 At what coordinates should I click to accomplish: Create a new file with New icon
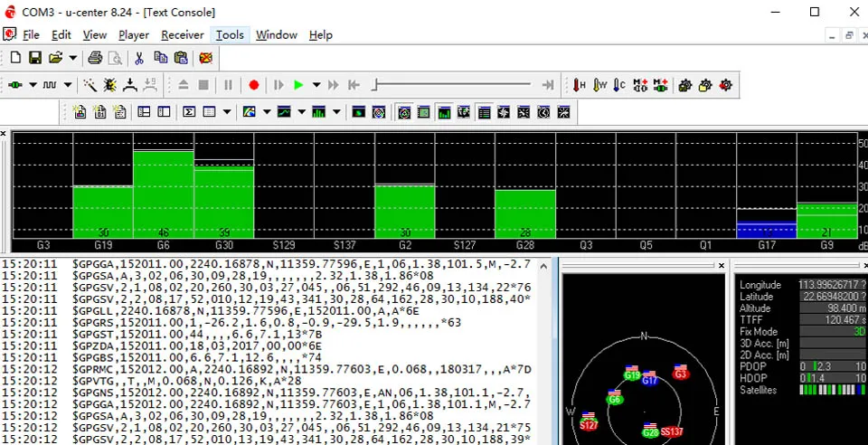[15, 58]
